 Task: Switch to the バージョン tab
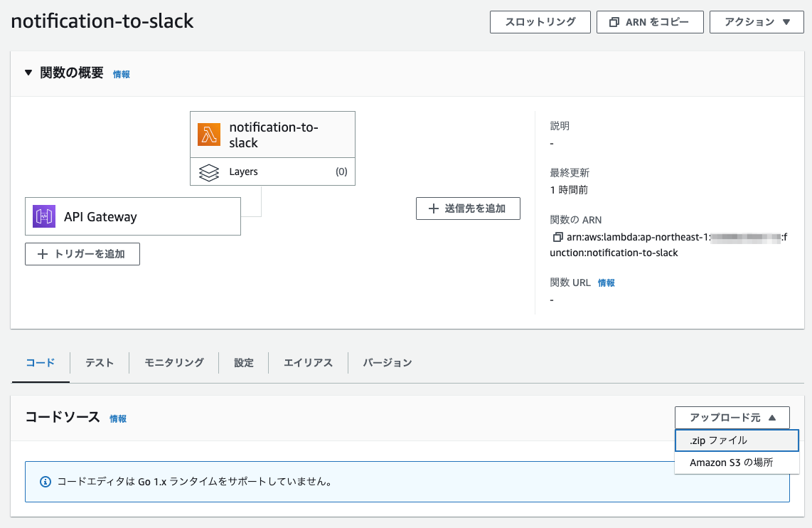(388, 363)
